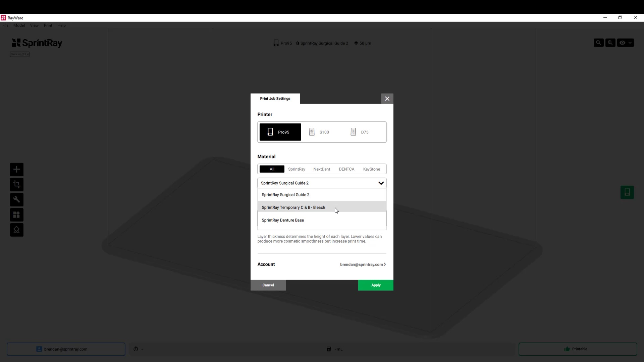644x362 pixels.
Task: Choose SprintRay Denture Base from list
Action: 322,220
